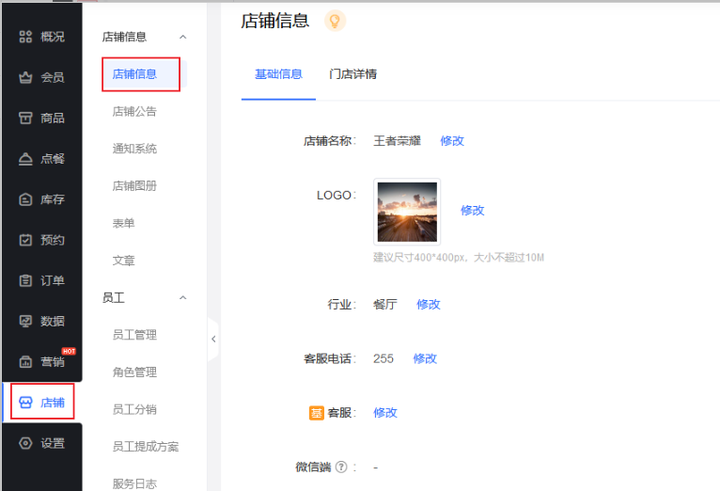Open the 营销 marketing icon
The height and width of the screenshot is (491, 720).
point(26,362)
